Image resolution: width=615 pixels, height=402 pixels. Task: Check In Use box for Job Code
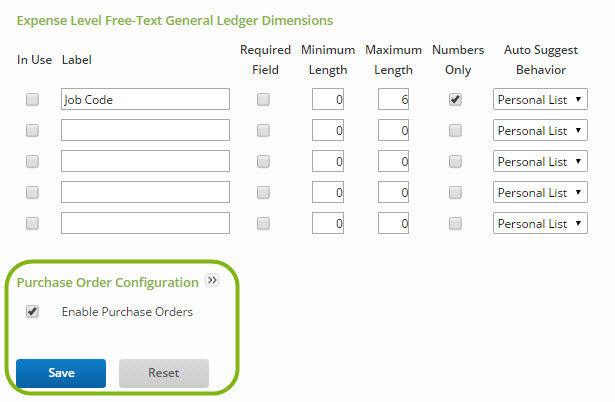click(x=32, y=99)
